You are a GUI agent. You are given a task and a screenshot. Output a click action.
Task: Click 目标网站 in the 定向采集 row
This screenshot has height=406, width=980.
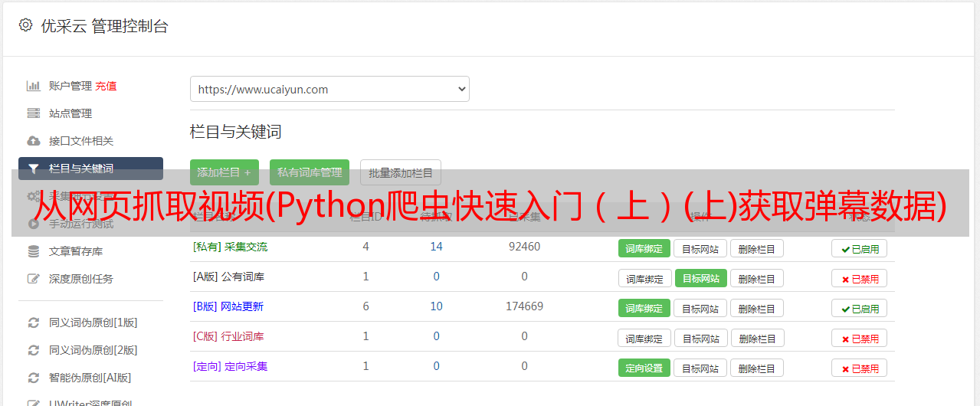(x=700, y=368)
